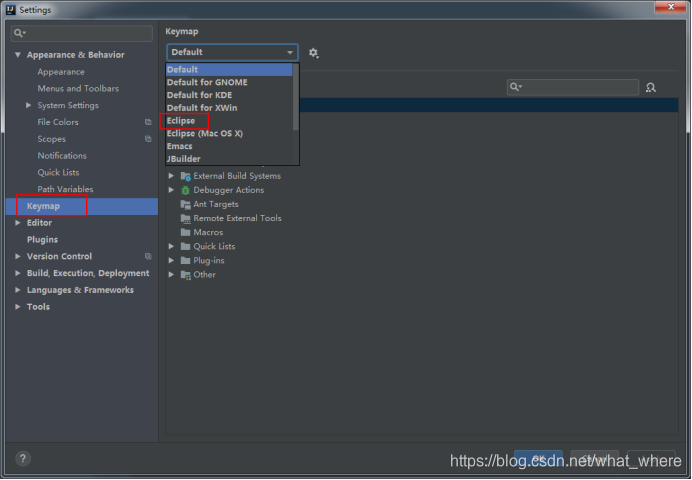
Task: Click the Quick Lists folder icon
Action: 185,246
